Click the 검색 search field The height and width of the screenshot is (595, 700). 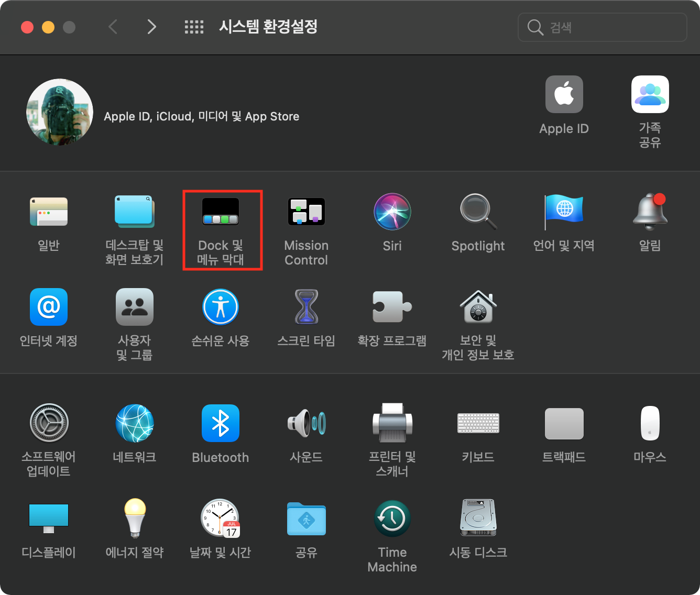click(x=603, y=27)
